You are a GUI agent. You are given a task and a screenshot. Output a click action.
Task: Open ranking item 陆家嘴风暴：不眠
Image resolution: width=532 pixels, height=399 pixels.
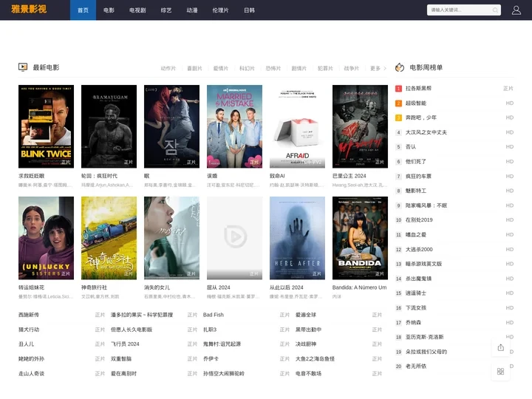click(426, 205)
